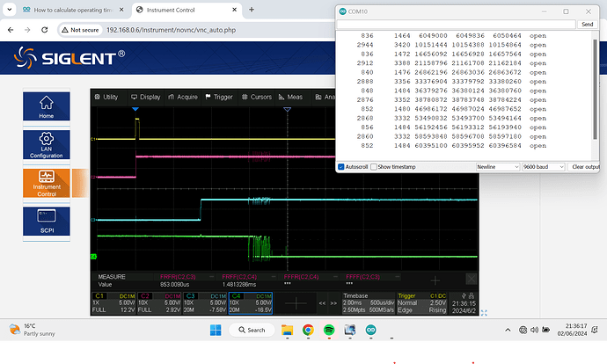
Task: Shift channel list right with >> button
Action: 333,303
